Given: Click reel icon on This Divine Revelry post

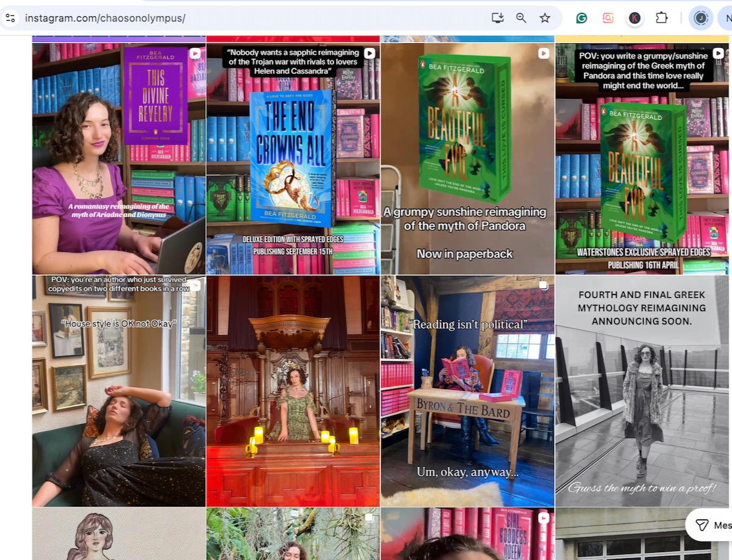Looking at the screenshot, I should pyautogui.click(x=195, y=54).
